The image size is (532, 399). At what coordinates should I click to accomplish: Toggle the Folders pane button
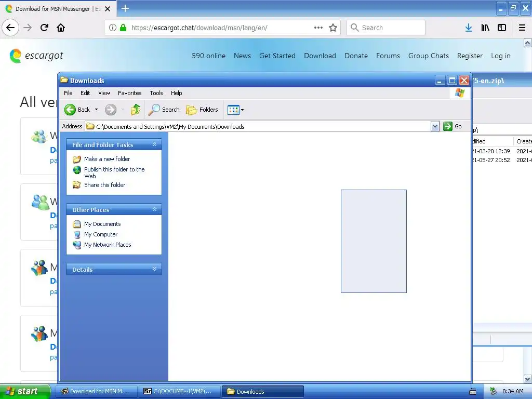click(x=202, y=110)
